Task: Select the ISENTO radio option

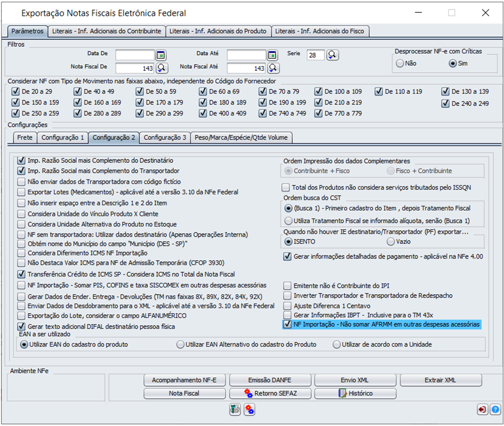Action: [x=288, y=241]
